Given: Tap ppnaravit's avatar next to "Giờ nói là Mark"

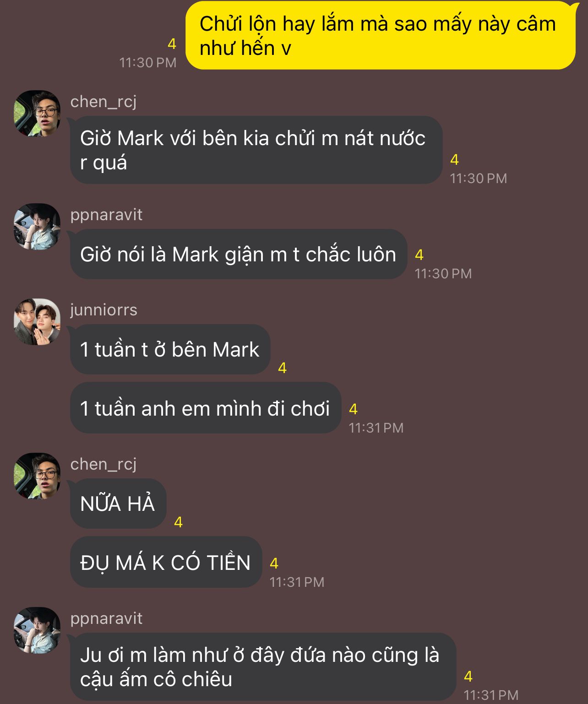Looking at the screenshot, I should coord(37,227).
